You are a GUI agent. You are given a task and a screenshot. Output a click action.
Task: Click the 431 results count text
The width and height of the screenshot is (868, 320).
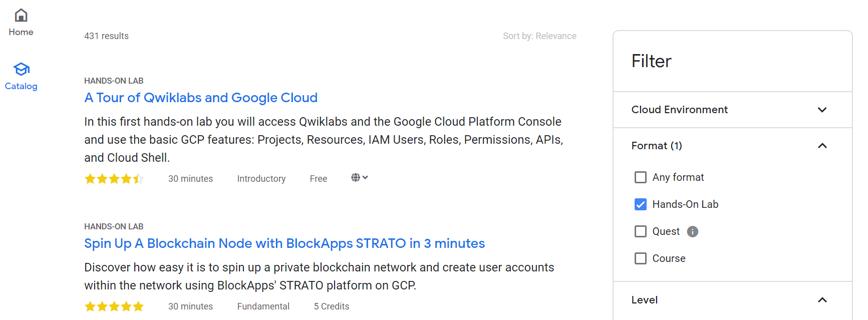tap(106, 36)
